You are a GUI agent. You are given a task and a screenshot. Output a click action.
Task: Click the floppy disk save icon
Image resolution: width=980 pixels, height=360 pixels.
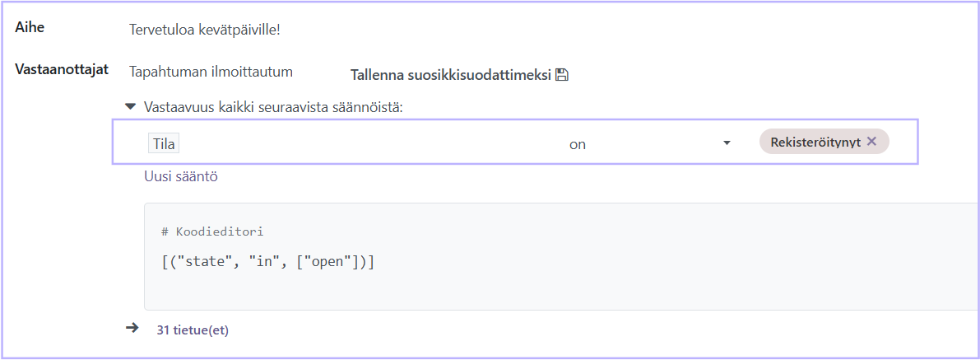[562, 75]
